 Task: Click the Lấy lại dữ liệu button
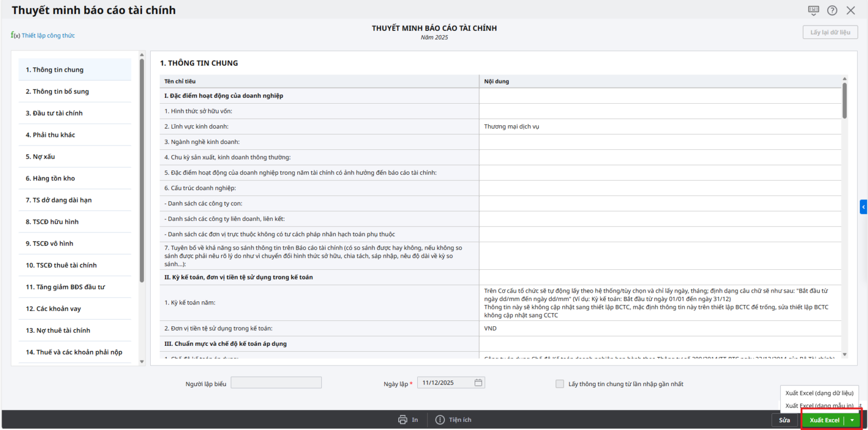click(830, 33)
